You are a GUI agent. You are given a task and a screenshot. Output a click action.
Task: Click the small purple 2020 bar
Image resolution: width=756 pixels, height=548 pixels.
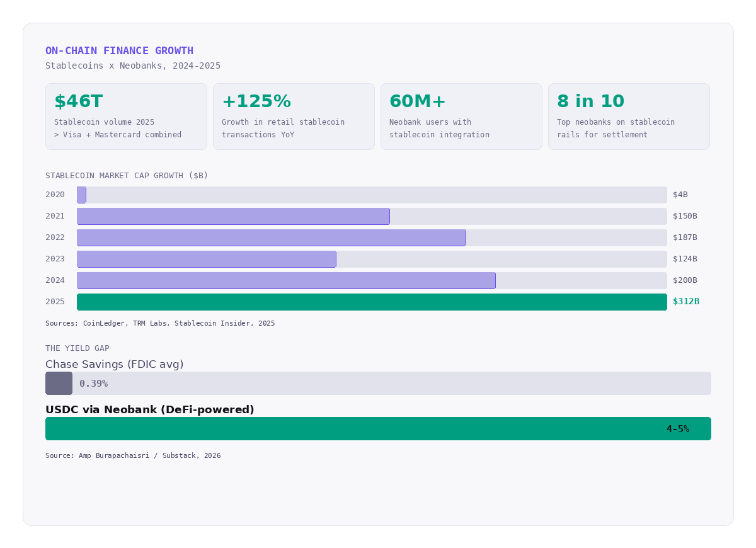81,195
